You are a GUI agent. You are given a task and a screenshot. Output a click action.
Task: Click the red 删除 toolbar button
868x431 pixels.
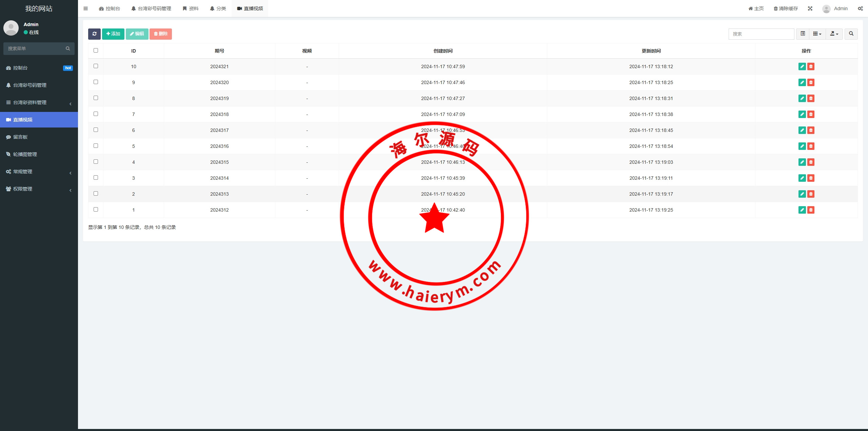[161, 34]
